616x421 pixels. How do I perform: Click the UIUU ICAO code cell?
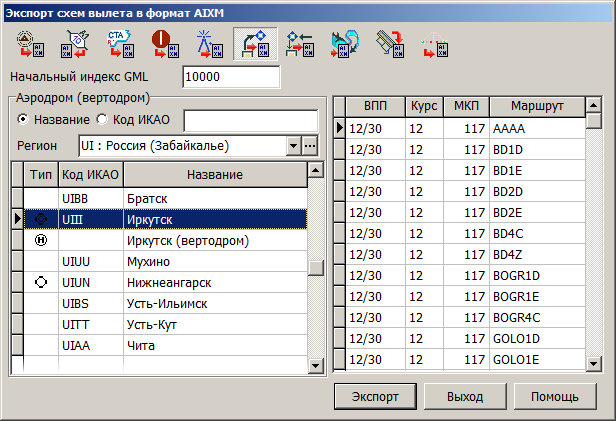coord(91,262)
